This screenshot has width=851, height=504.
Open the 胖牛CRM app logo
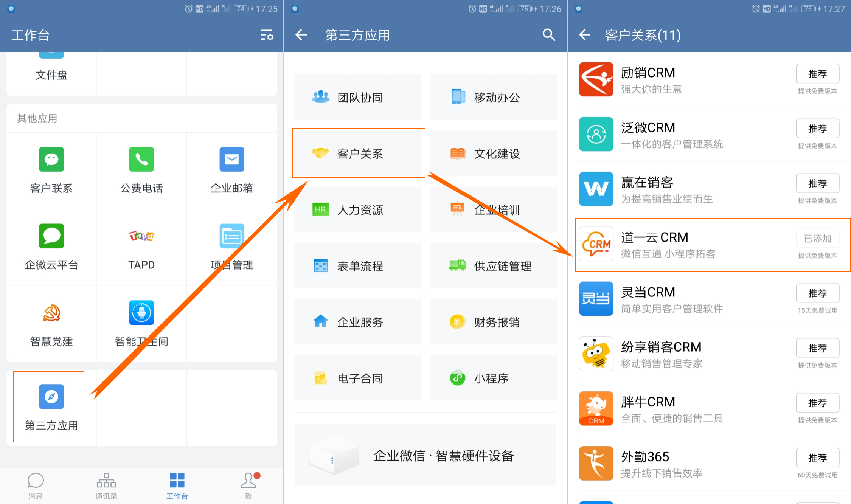tap(596, 408)
